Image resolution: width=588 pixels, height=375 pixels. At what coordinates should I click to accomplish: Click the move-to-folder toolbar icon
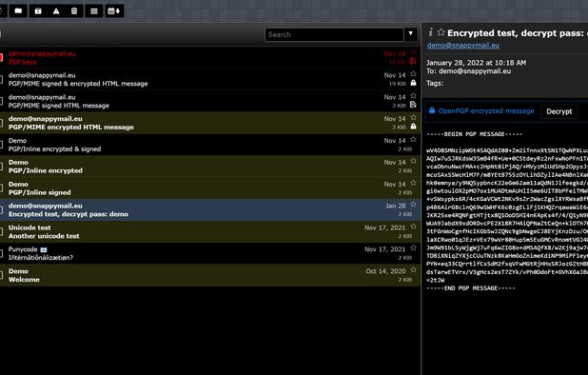tap(18, 10)
